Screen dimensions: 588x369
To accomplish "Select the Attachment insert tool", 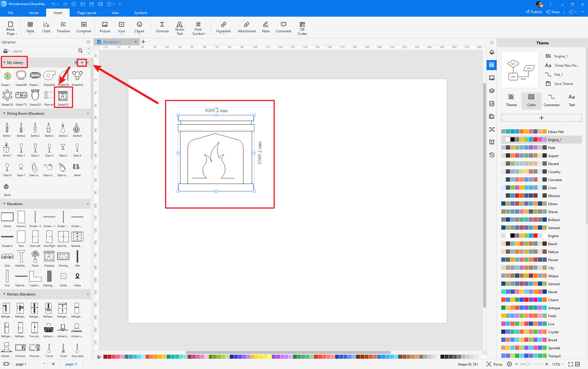I will point(246,27).
